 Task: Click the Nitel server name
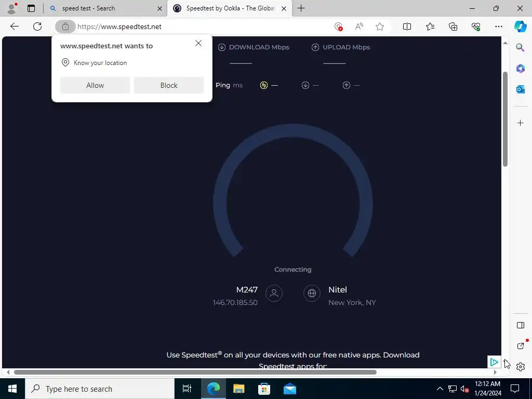click(338, 290)
